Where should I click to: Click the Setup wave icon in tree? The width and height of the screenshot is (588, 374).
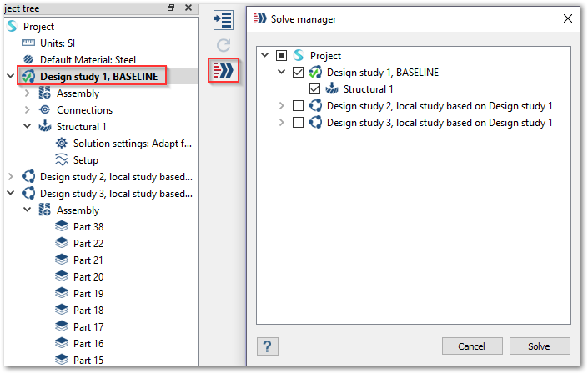pyautogui.click(x=61, y=160)
